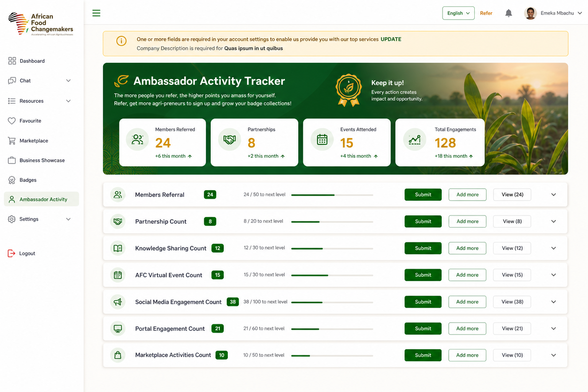Click the Refer link in header
588x392 pixels.
coord(486,13)
